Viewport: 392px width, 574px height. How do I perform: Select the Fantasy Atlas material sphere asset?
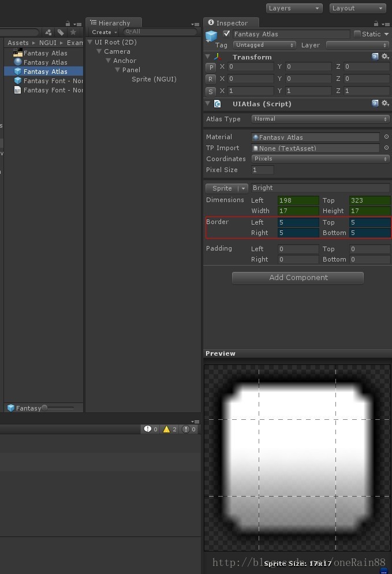coord(43,62)
